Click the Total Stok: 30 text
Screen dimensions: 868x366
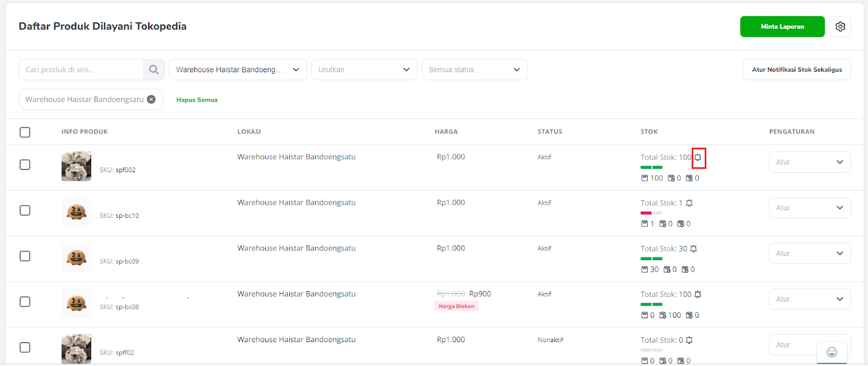point(663,249)
